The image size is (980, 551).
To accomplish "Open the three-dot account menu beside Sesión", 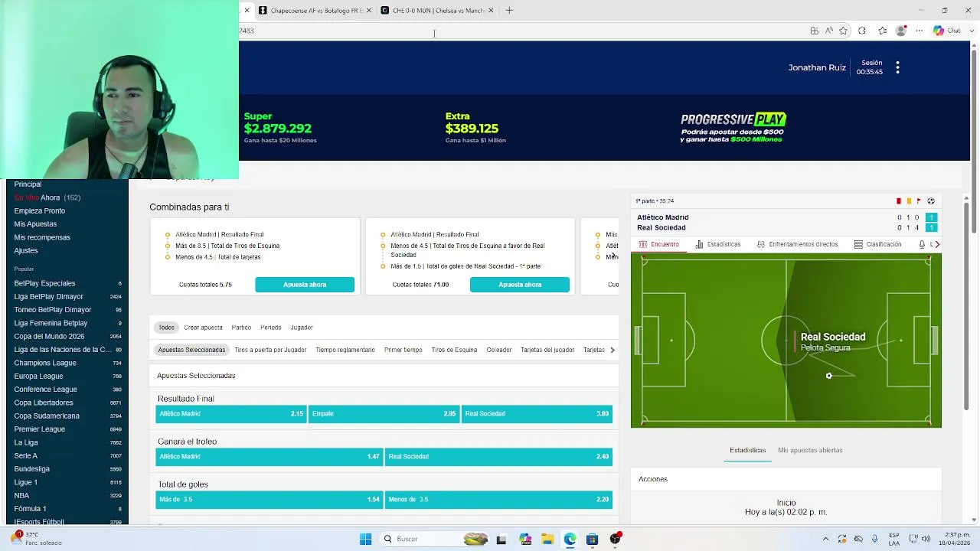I will pos(897,67).
